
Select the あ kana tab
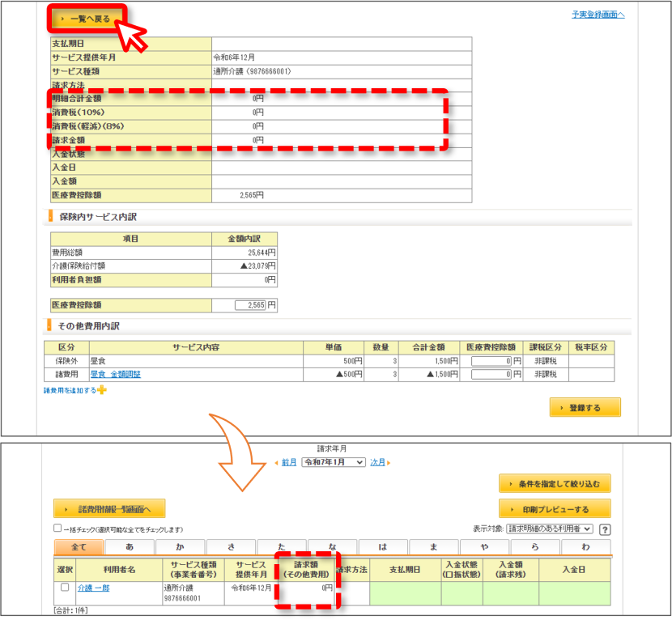130,547
